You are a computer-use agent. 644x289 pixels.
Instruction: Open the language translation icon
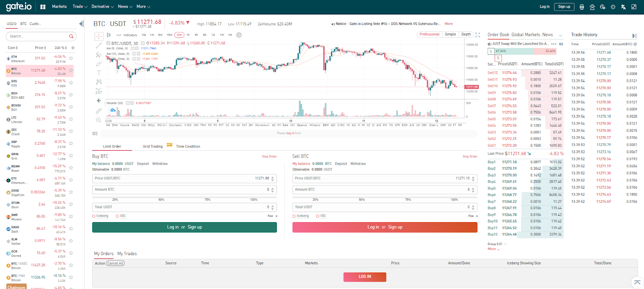pos(623,7)
